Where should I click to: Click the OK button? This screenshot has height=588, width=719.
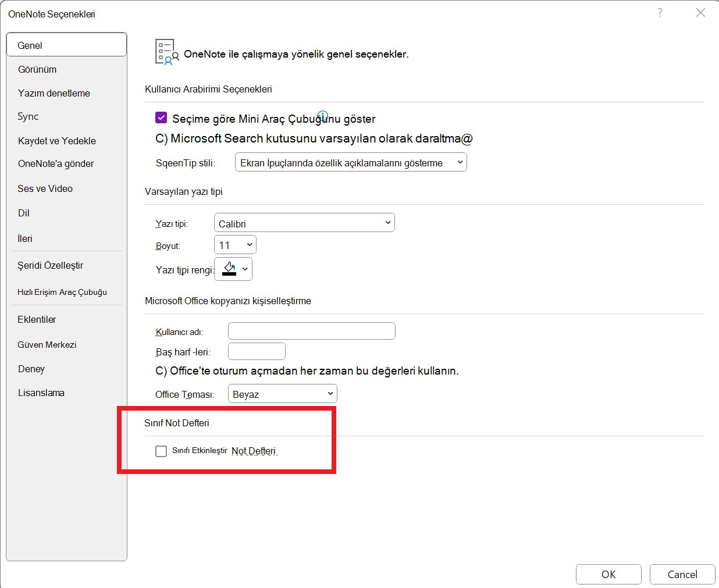point(608,574)
